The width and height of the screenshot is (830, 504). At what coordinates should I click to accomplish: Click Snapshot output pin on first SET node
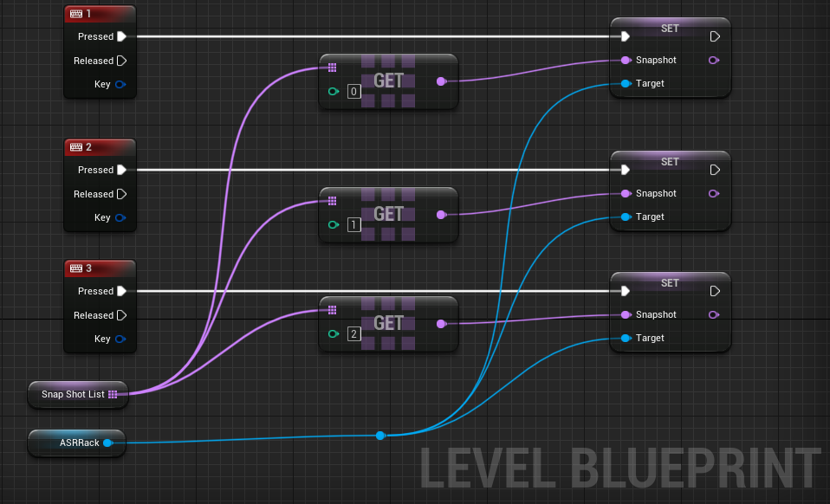[x=714, y=61]
